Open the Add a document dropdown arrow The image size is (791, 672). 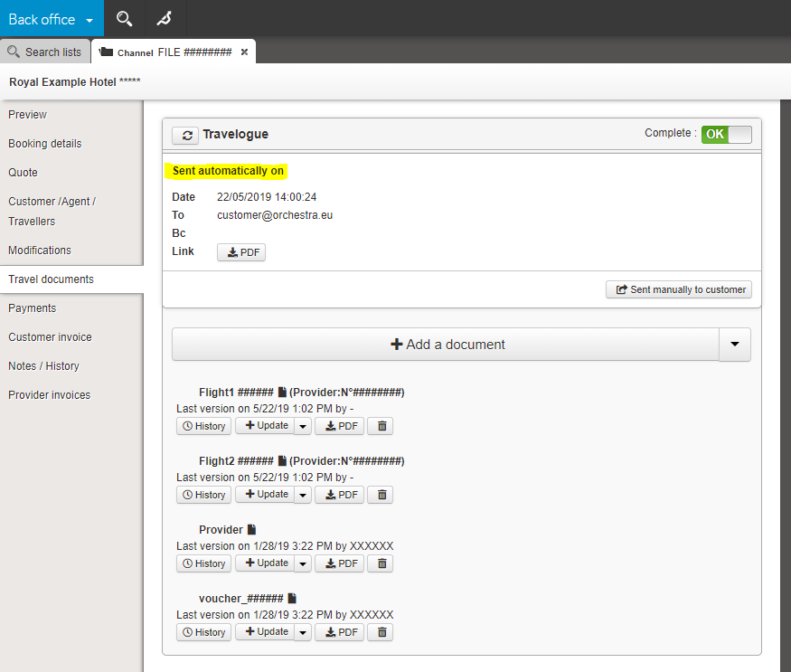point(734,345)
